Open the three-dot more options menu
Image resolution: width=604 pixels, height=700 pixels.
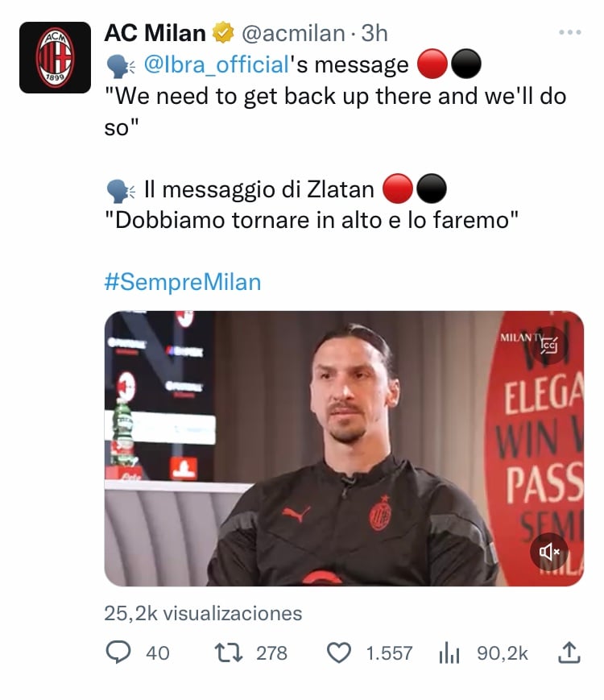click(x=570, y=32)
